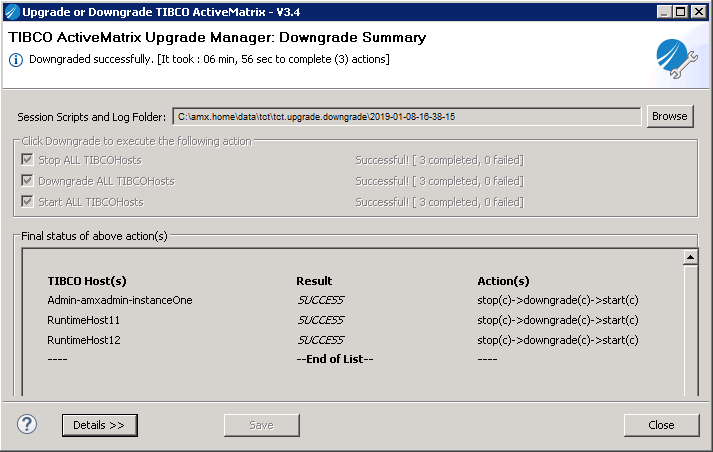Viewport: 713px width, 452px height.
Task: Click the Action(s) column header
Action: coord(503,281)
